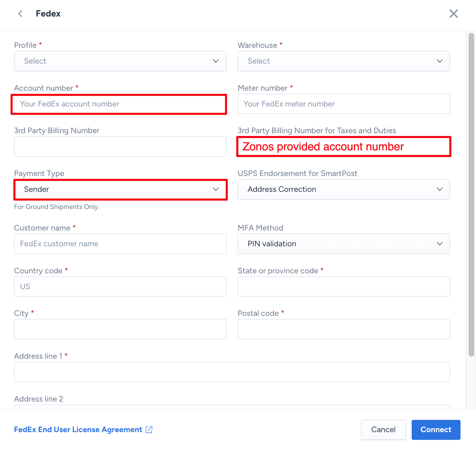Focus the Meter number input field
This screenshot has width=476, height=449.
343,104
